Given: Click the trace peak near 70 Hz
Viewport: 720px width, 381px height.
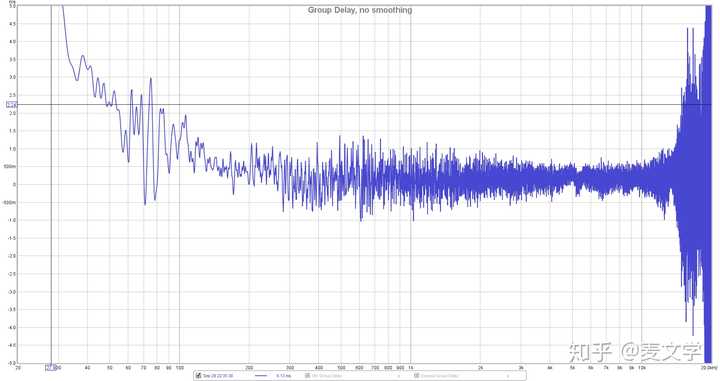Looking at the screenshot, I should [150, 79].
